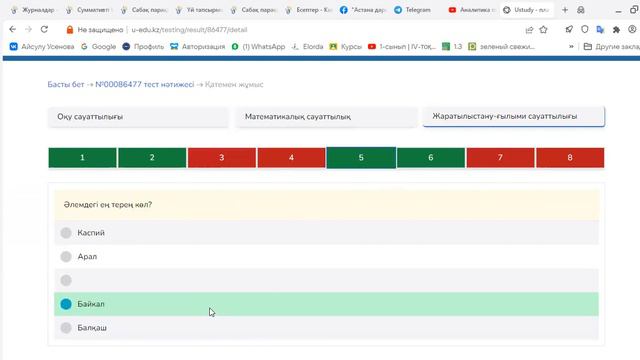Go to question 2 green button
This screenshot has height=360, width=640.
pos(152,158)
